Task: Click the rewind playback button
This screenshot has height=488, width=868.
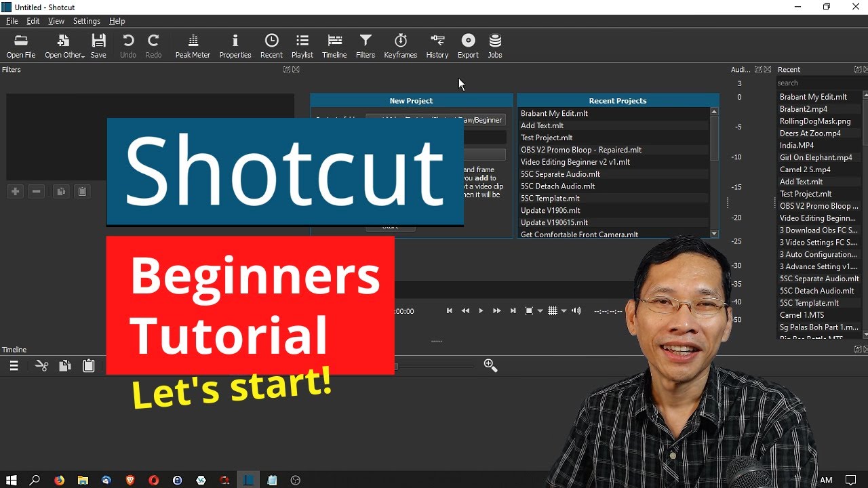Action: (465, 311)
